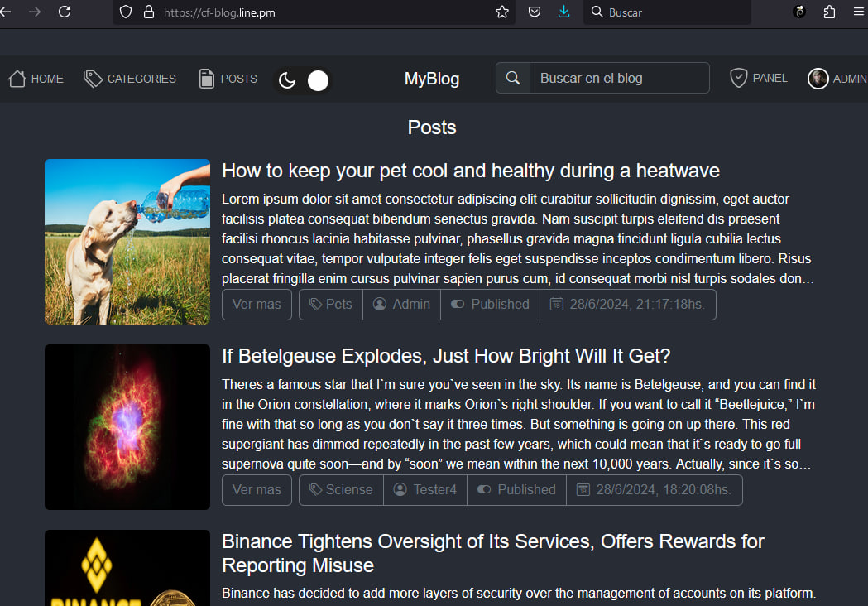Open the pet heatwave post title
Screen dimensions: 868x606
click(471, 171)
